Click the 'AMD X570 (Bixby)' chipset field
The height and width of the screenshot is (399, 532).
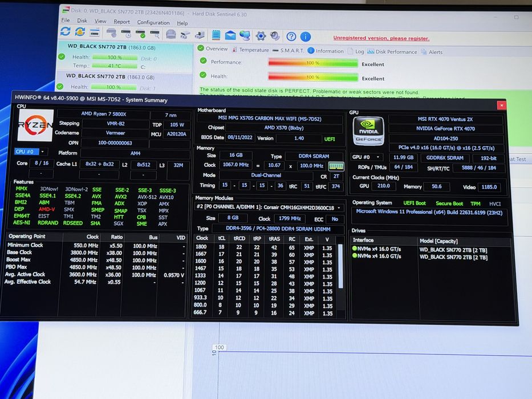click(x=284, y=128)
